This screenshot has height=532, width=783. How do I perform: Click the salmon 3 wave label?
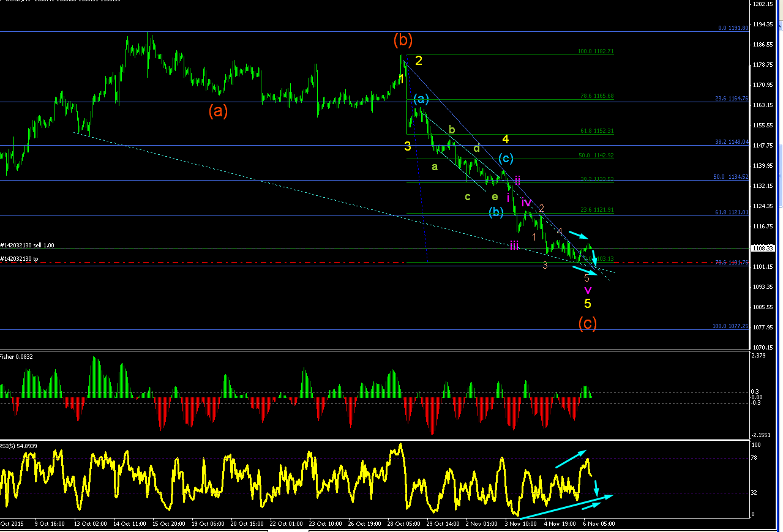(545, 265)
